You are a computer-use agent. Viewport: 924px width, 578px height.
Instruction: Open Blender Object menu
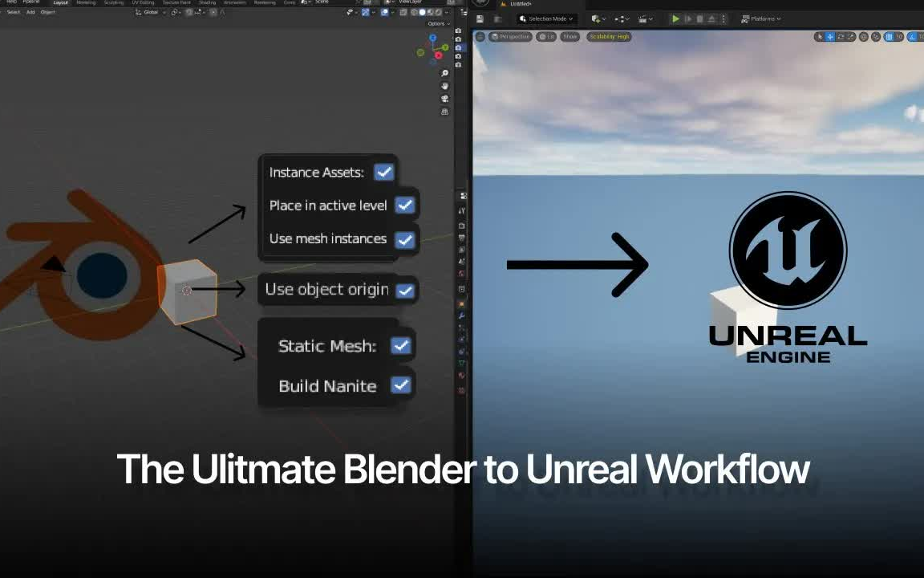coord(48,12)
